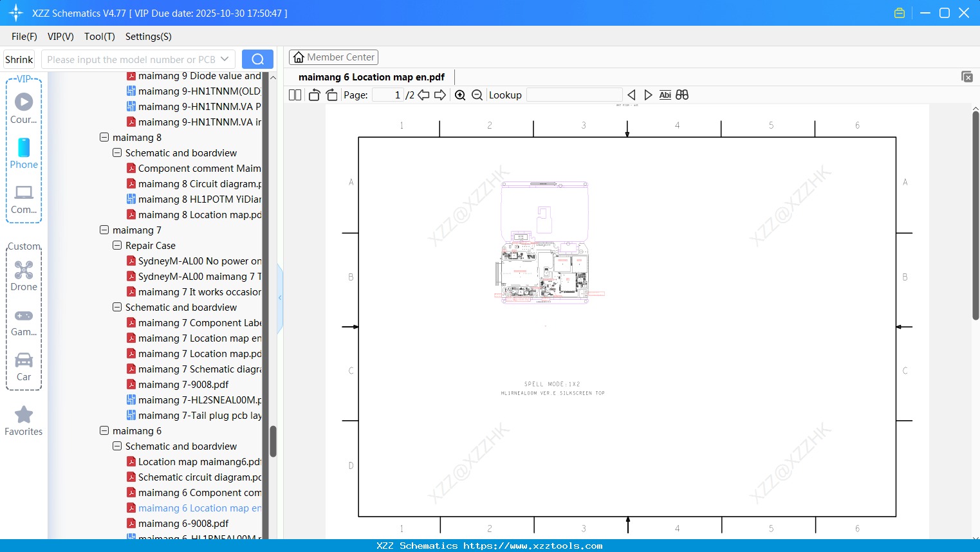
Task: Click the blue search button
Action: tap(257, 59)
